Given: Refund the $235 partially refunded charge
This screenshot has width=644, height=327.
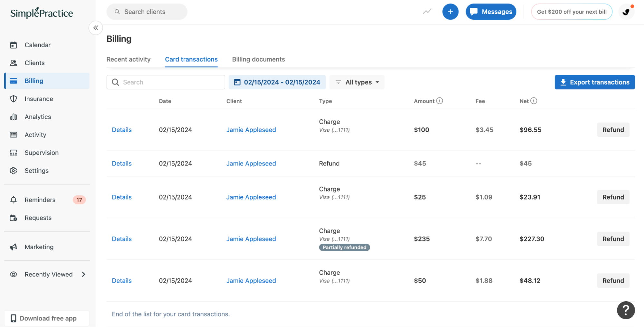Looking at the screenshot, I should click(x=613, y=239).
